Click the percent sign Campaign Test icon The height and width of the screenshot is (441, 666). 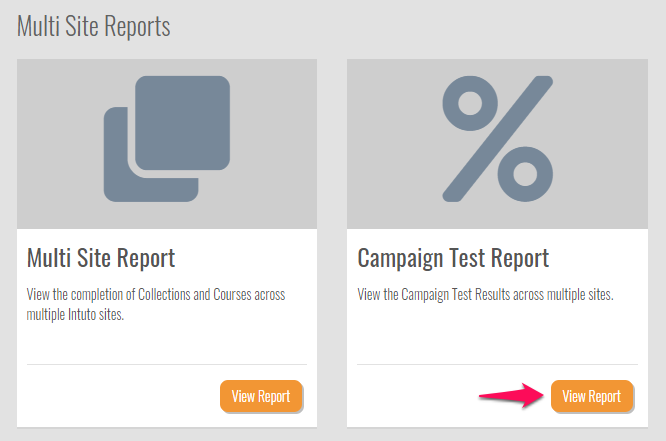(497, 137)
